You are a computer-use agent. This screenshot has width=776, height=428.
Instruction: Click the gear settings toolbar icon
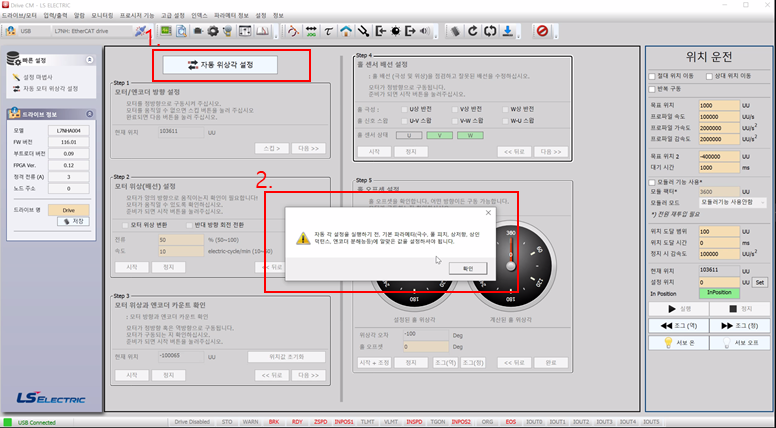[213, 31]
